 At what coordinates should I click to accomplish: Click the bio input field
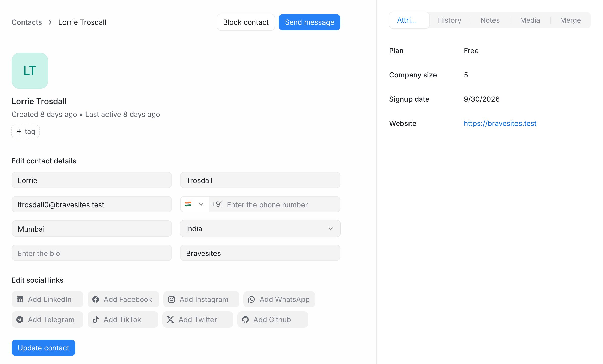click(x=92, y=253)
